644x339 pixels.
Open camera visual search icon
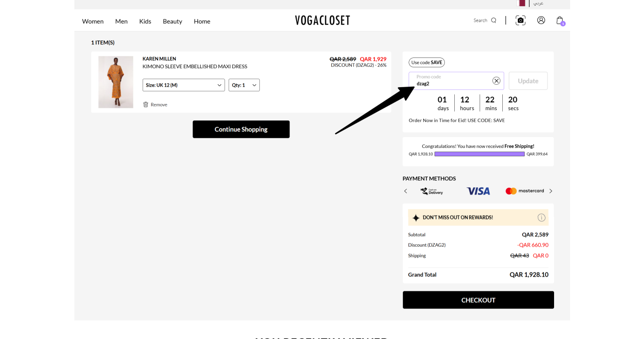click(520, 20)
